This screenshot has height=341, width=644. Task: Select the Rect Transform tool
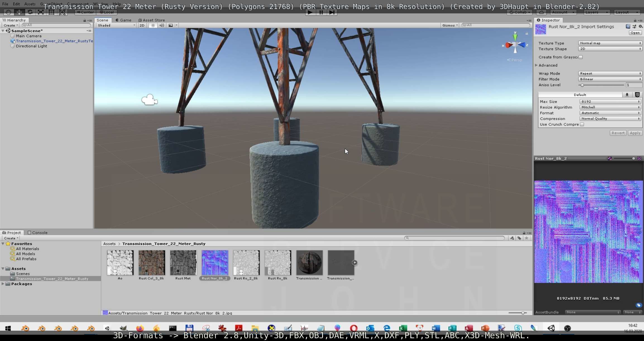tap(51, 12)
